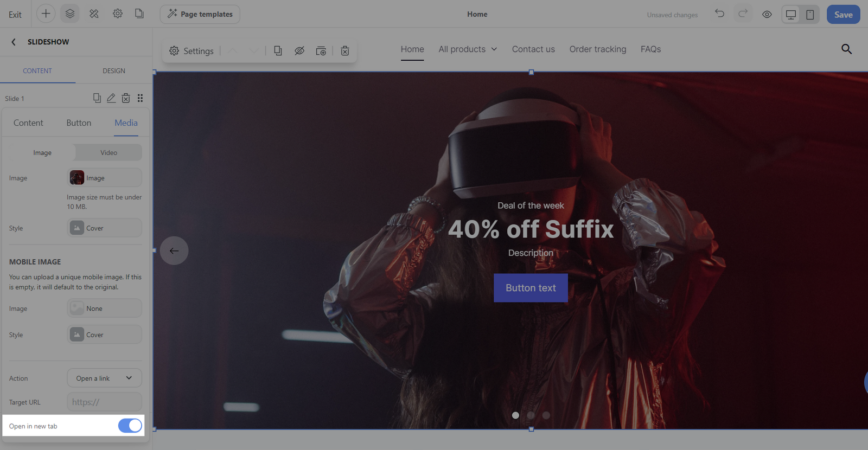Go back from the Slideshow panel
Image resolution: width=868 pixels, height=450 pixels.
pos(14,42)
